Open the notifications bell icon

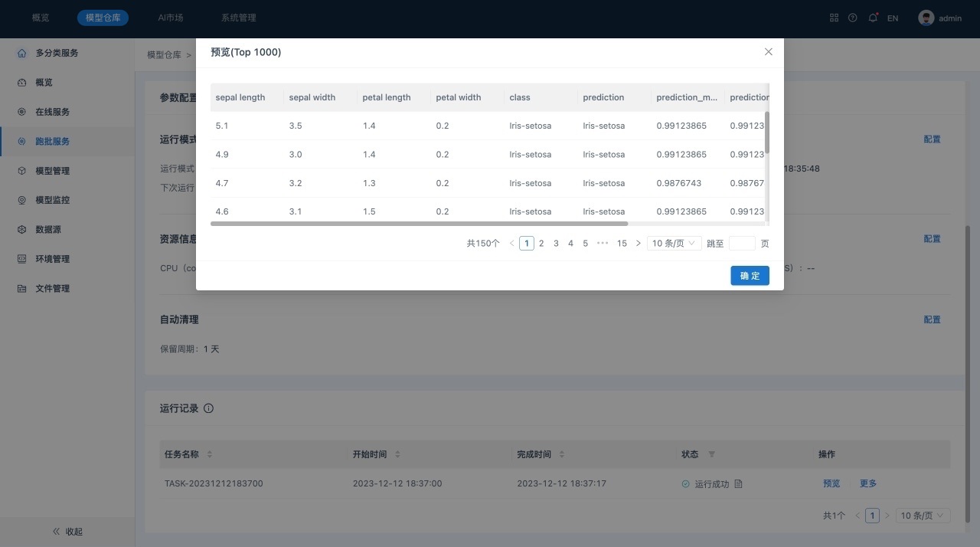872,18
